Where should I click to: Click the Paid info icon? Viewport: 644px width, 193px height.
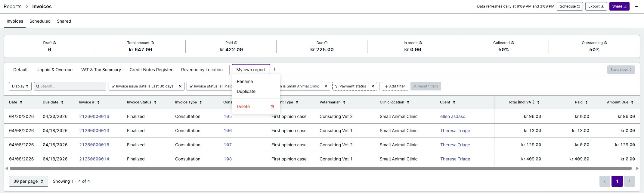click(236, 43)
